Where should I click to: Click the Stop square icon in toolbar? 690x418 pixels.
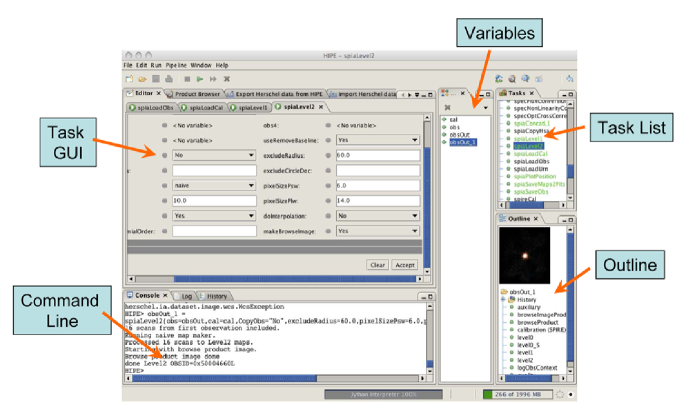coord(186,78)
